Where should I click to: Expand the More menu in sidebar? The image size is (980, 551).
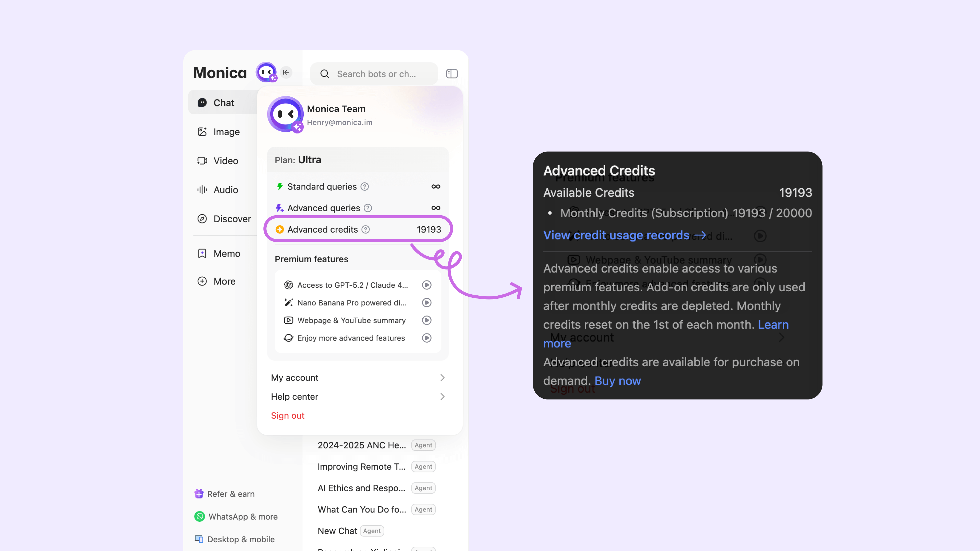click(224, 281)
